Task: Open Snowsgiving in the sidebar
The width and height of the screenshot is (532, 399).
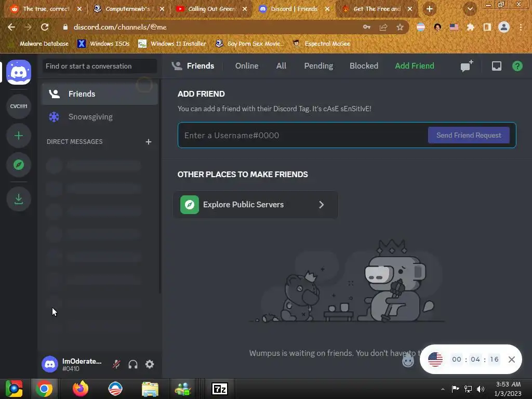Action: (x=100, y=117)
